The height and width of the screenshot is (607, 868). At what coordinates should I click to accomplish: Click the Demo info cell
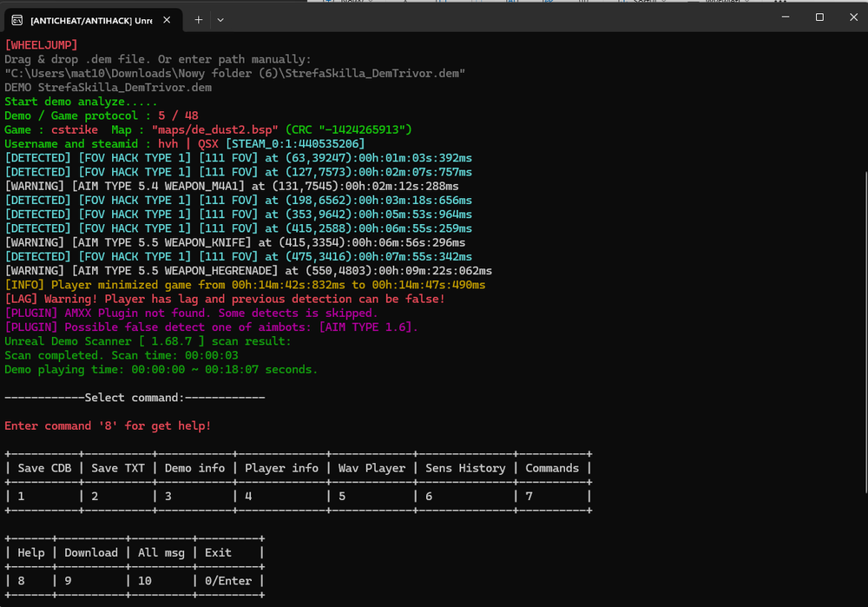point(194,468)
